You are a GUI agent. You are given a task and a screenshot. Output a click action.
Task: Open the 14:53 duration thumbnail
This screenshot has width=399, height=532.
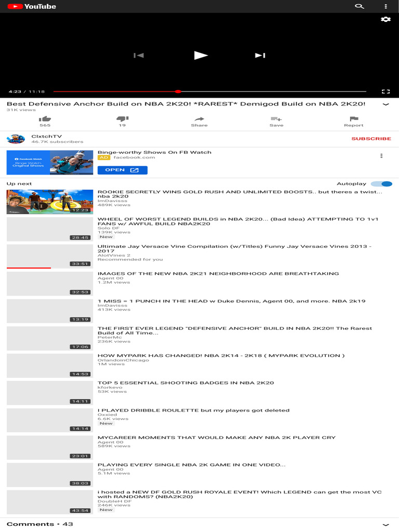click(50, 366)
